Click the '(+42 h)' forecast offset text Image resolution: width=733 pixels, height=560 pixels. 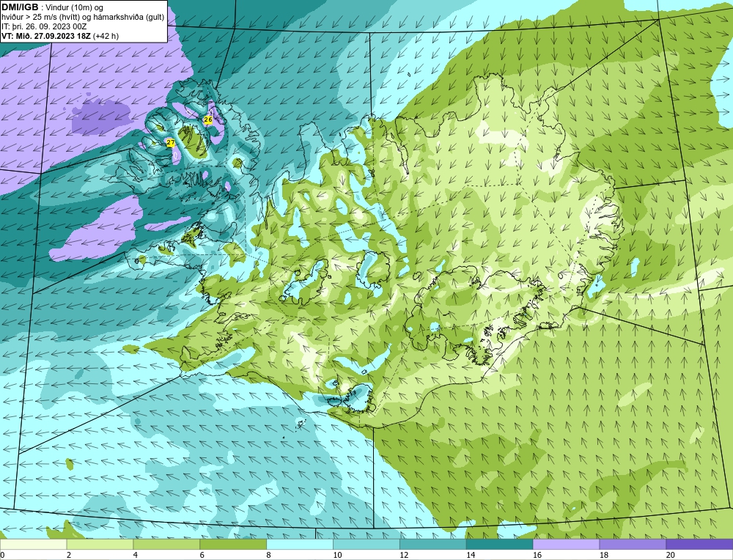[x=106, y=36]
